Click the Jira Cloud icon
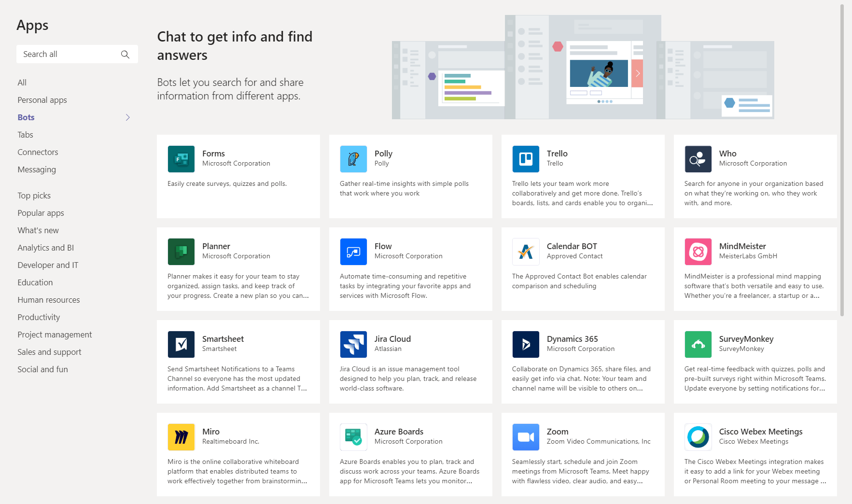The image size is (852, 504). (353, 344)
